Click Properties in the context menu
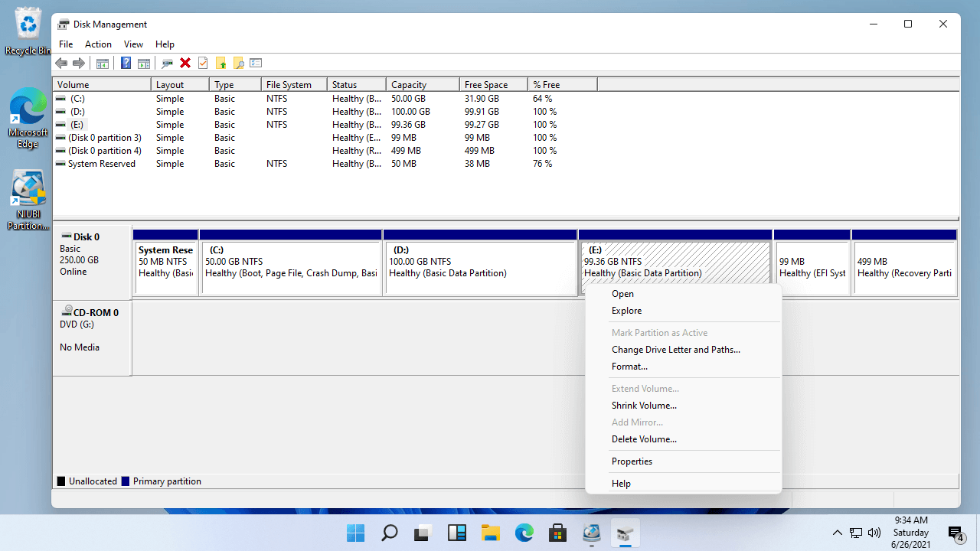This screenshot has width=980, height=551. pyautogui.click(x=632, y=461)
